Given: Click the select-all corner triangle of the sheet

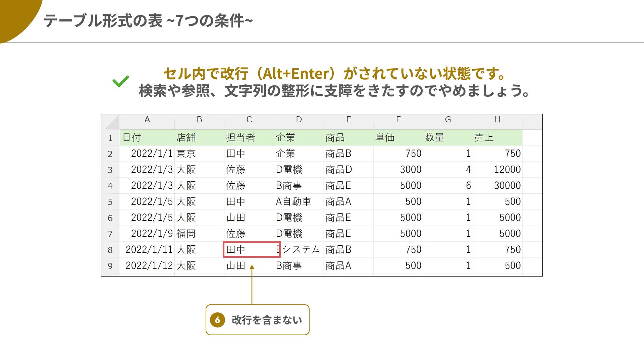Looking at the screenshot, I should (112, 122).
